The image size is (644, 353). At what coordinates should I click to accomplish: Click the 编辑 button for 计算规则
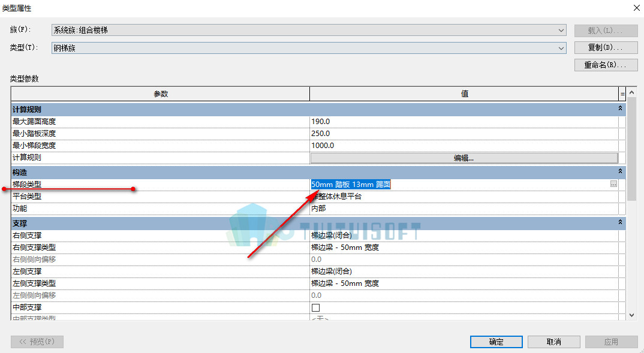[x=464, y=158]
